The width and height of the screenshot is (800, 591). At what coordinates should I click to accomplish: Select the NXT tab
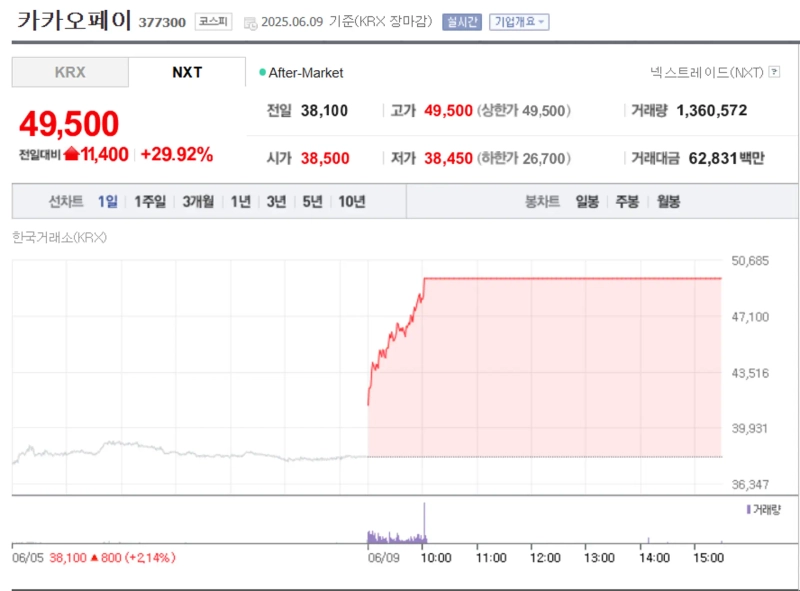[x=187, y=72]
